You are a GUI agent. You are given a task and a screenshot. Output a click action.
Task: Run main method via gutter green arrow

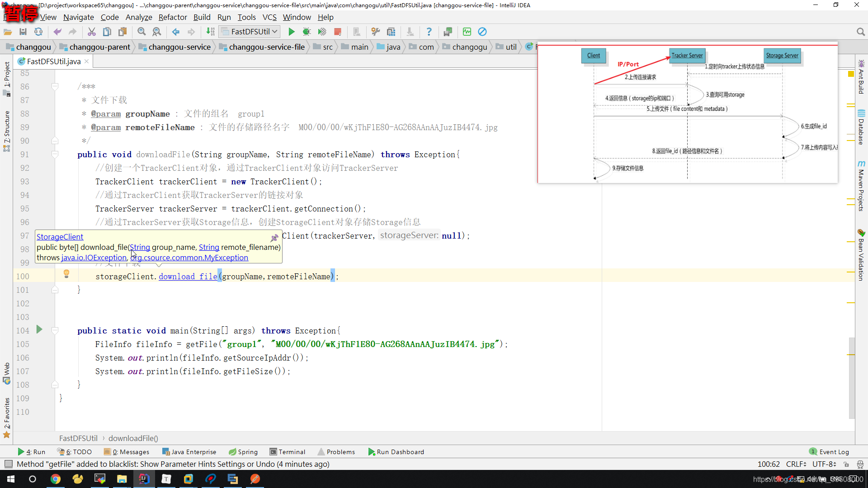coord(39,329)
